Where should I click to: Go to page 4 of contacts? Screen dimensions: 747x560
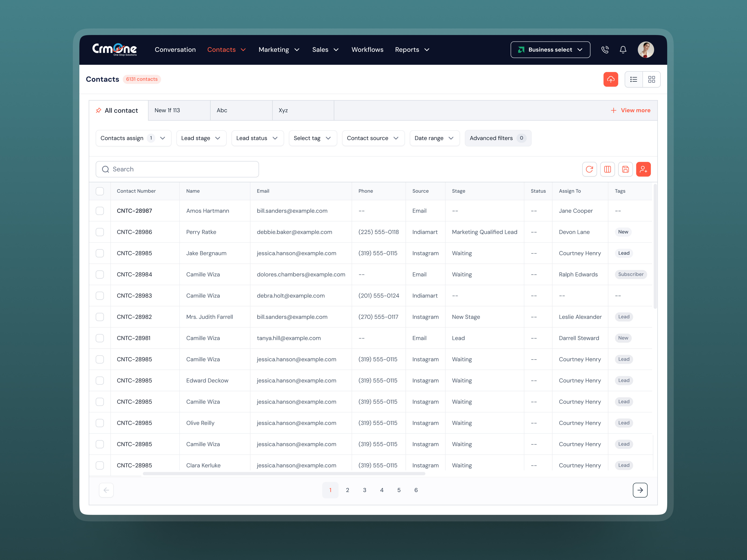click(x=382, y=490)
